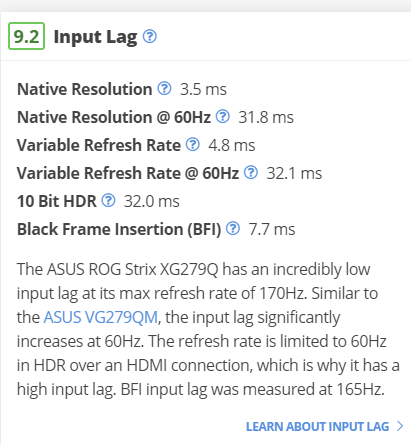Follow the ASUS VG279QM link
This screenshot has width=411, height=445.
pos(101,317)
